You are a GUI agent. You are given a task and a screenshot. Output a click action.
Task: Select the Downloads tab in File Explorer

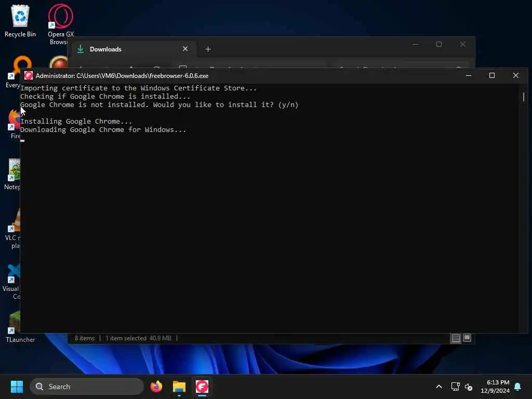132,49
